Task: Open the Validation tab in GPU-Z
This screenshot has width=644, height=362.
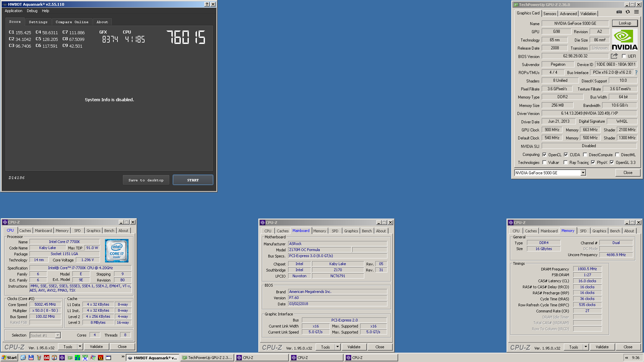Action: click(588, 14)
